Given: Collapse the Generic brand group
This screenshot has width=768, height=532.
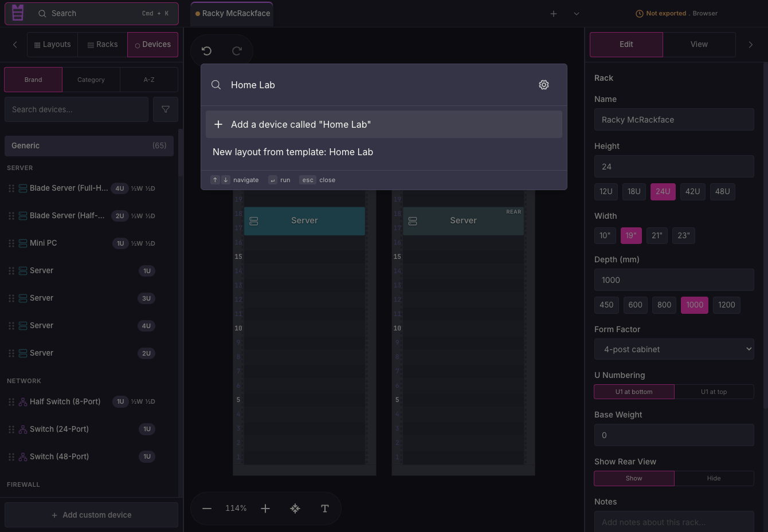Looking at the screenshot, I should (89, 145).
